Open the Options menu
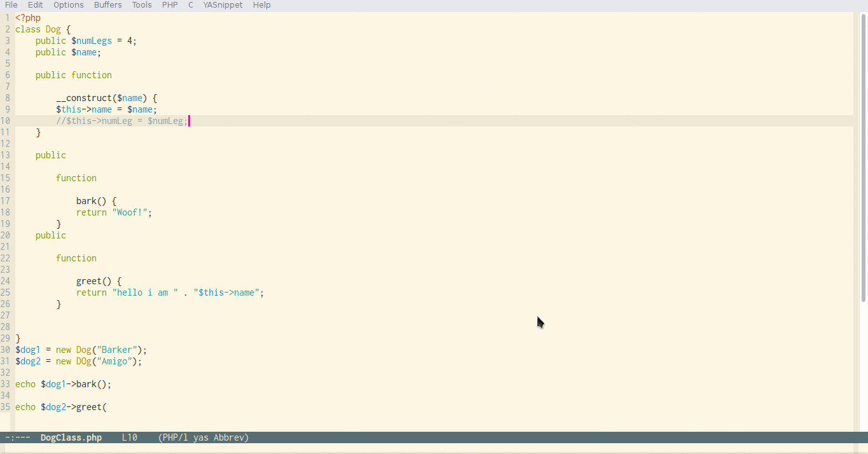Screen dimensions: 868x454 69,5
